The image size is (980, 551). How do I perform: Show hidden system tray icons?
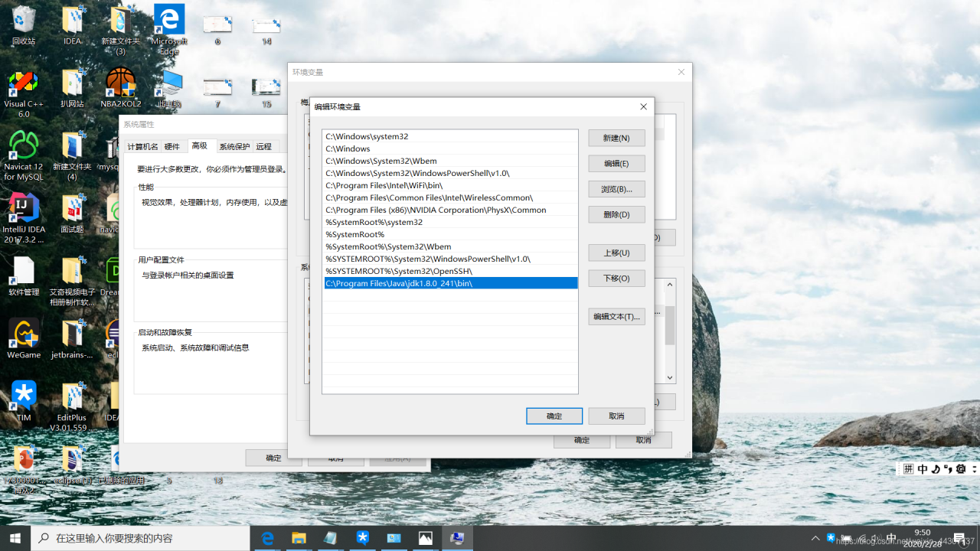(815, 538)
